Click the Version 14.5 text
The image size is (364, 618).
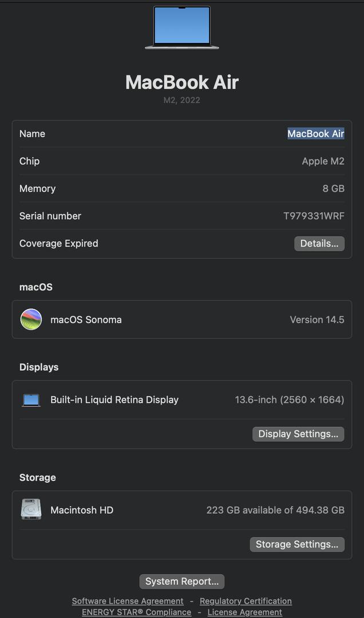(317, 320)
